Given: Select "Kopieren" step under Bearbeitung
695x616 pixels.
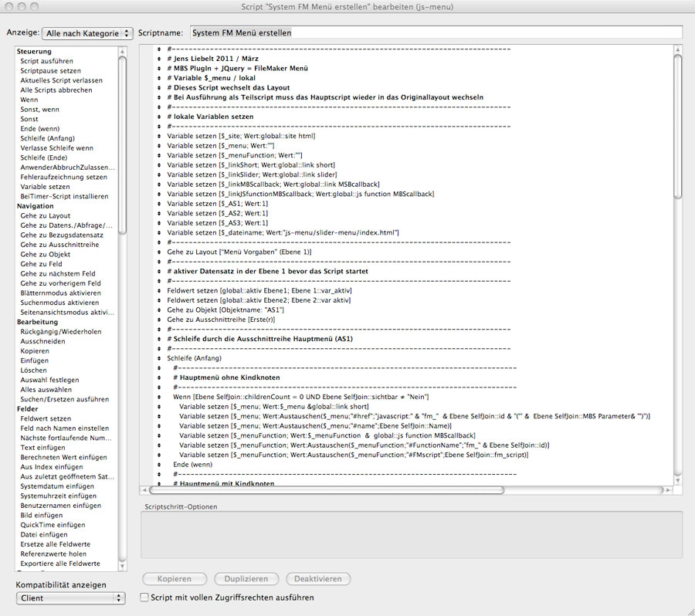Looking at the screenshot, I should point(34,351).
